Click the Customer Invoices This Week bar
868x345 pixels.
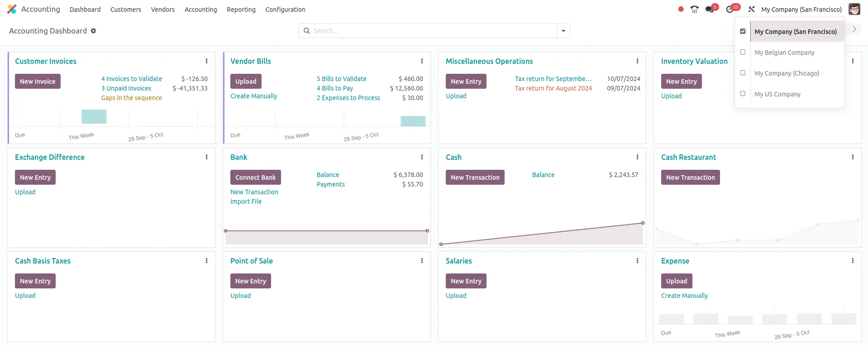click(x=94, y=117)
